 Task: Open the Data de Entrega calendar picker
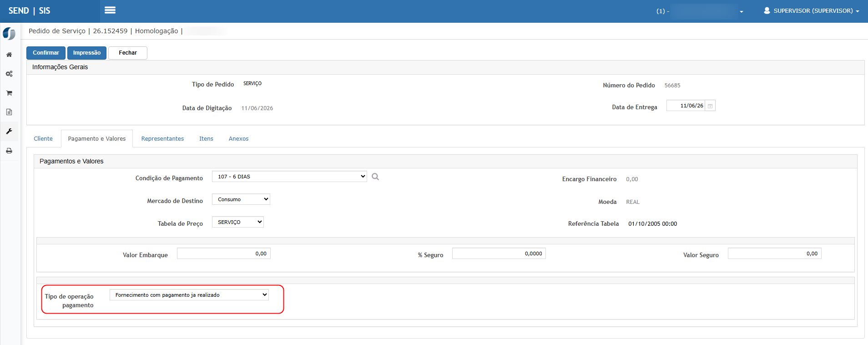[710, 106]
